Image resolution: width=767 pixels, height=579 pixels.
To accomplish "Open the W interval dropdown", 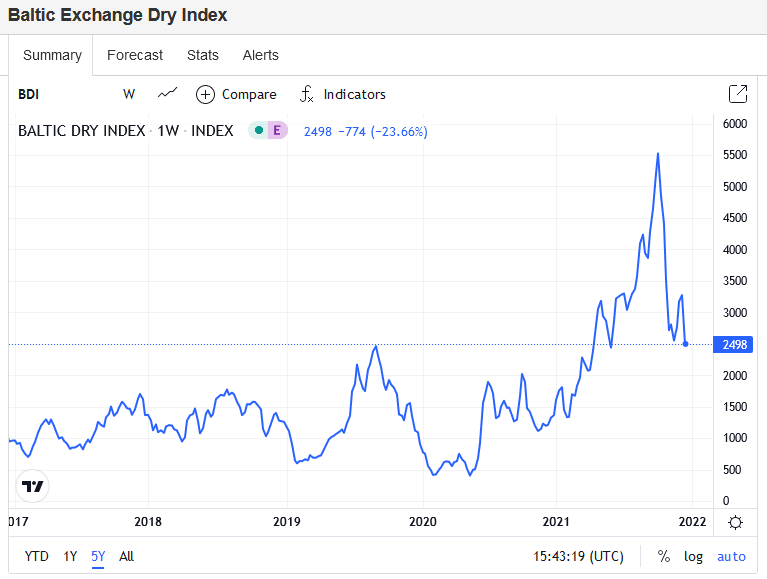I will 129,94.
